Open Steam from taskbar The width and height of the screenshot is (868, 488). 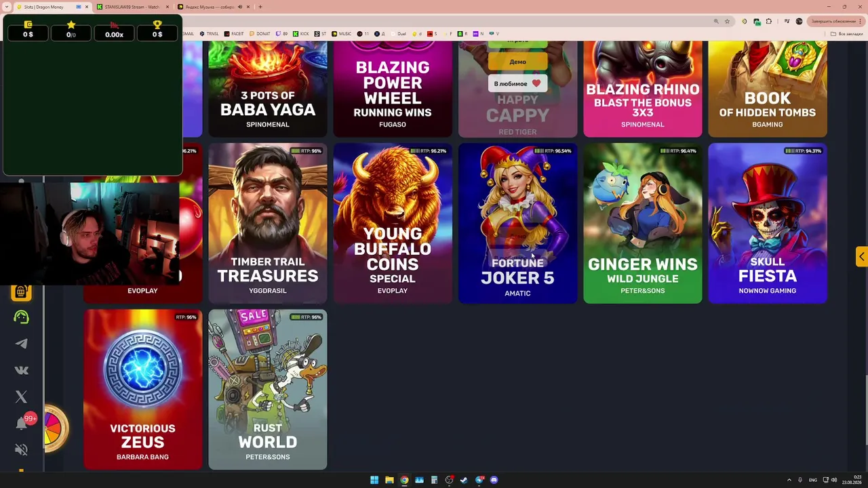click(464, 480)
